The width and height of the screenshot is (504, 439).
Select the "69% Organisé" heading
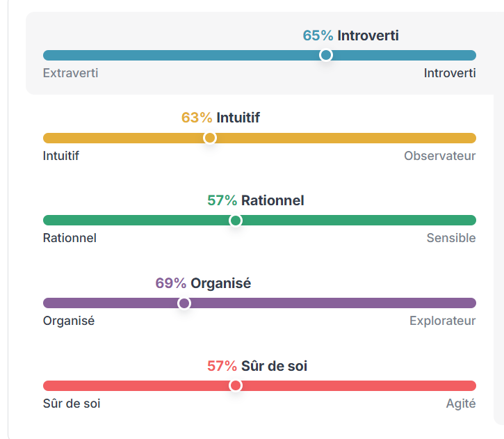pyautogui.click(x=203, y=283)
